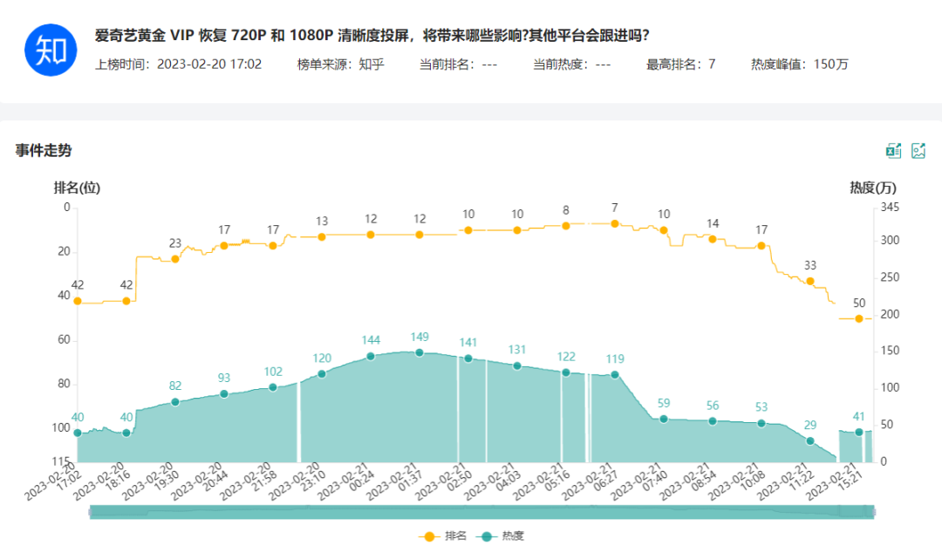Click the rank 33 orange marker
This screenshot has height=560, width=942.
[810, 281]
